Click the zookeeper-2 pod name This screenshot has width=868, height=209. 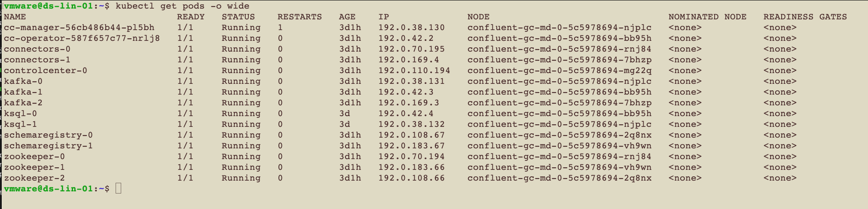[x=34, y=178]
